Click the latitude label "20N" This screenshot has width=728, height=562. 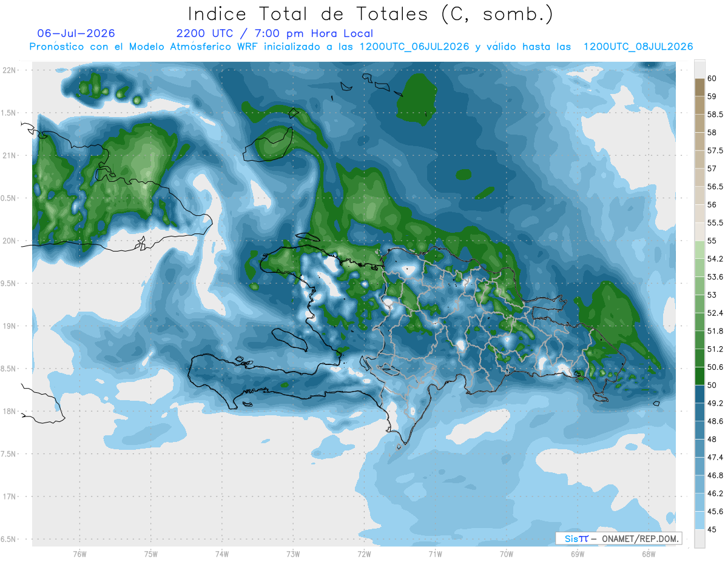pyautogui.click(x=9, y=241)
